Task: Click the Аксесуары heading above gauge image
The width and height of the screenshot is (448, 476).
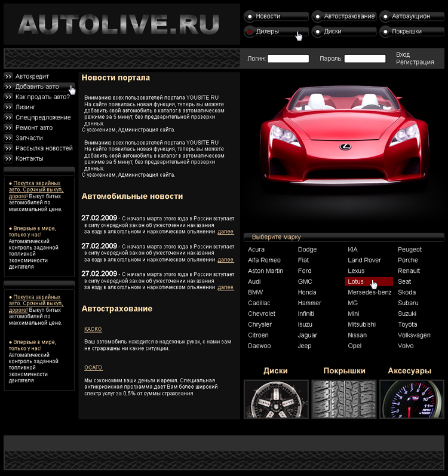Action: pyautogui.click(x=409, y=371)
